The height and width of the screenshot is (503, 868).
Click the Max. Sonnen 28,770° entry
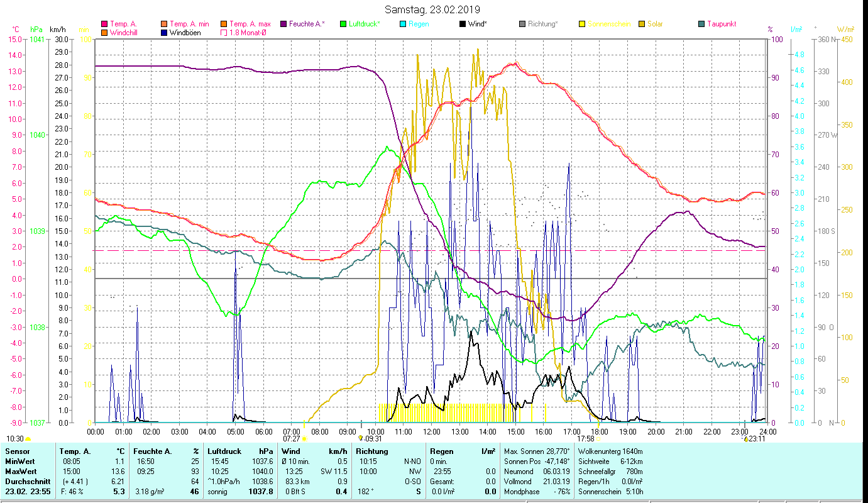point(537,451)
